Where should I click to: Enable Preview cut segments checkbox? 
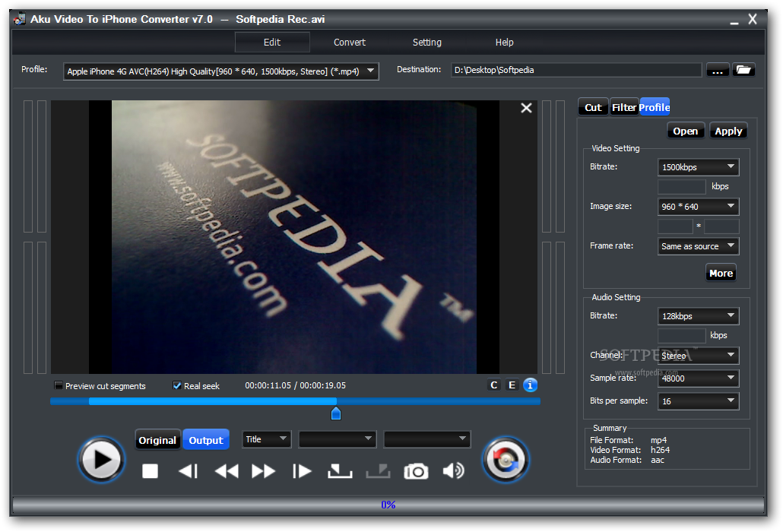click(x=59, y=385)
